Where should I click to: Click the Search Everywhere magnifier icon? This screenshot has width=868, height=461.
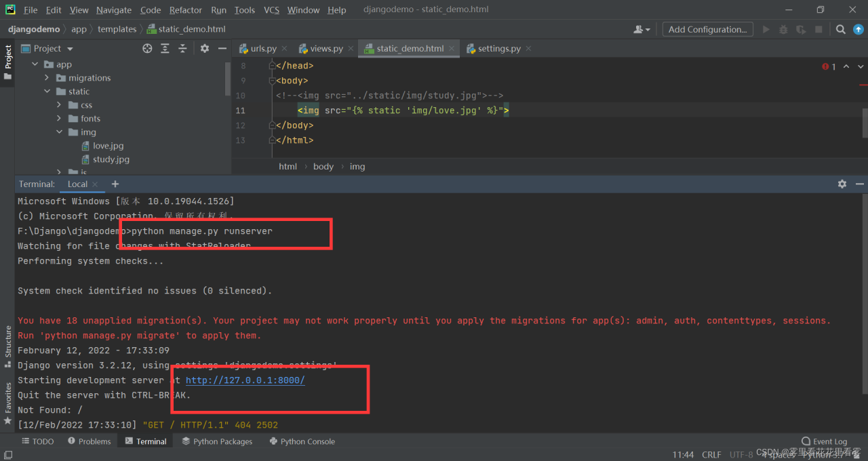(840, 29)
